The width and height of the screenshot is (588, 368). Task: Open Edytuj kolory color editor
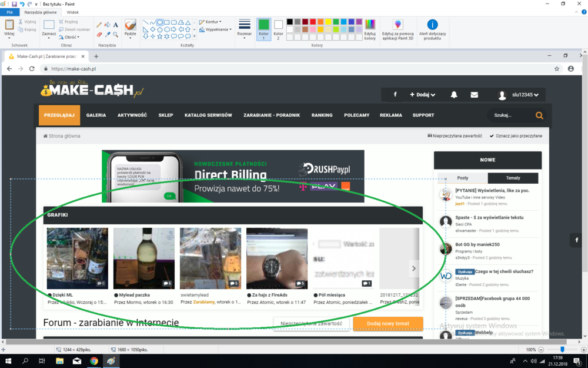[370, 29]
